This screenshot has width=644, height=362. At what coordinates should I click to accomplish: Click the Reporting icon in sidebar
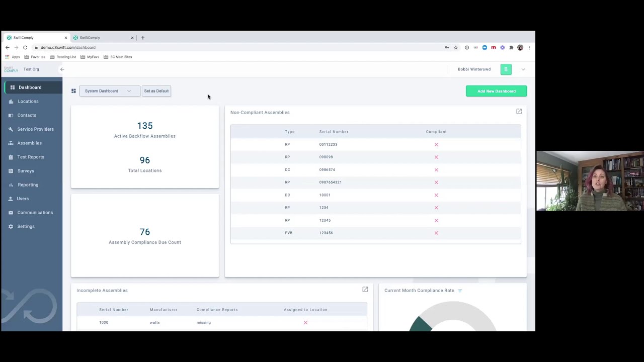point(11,185)
